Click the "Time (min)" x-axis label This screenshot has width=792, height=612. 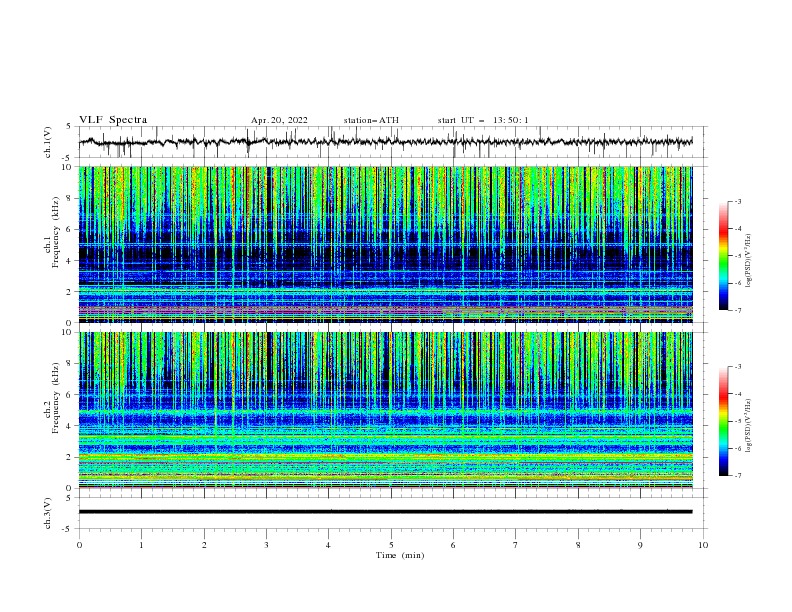(400, 555)
